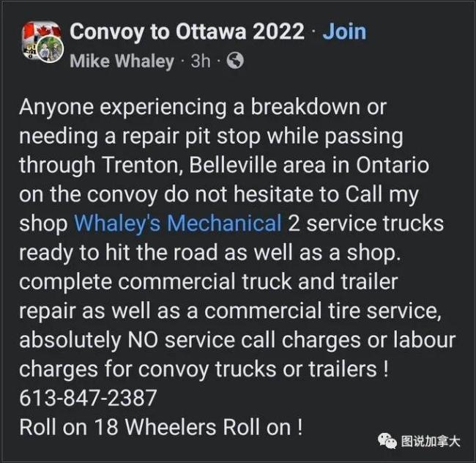Click Mike Whaley's round profile picture
This screenshot has height=463, width=476.
pos(50,50)
